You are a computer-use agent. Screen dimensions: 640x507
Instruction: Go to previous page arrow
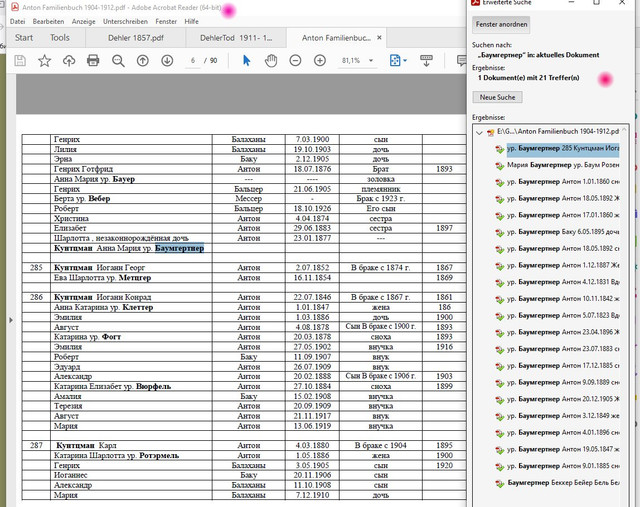click(142, 61)
